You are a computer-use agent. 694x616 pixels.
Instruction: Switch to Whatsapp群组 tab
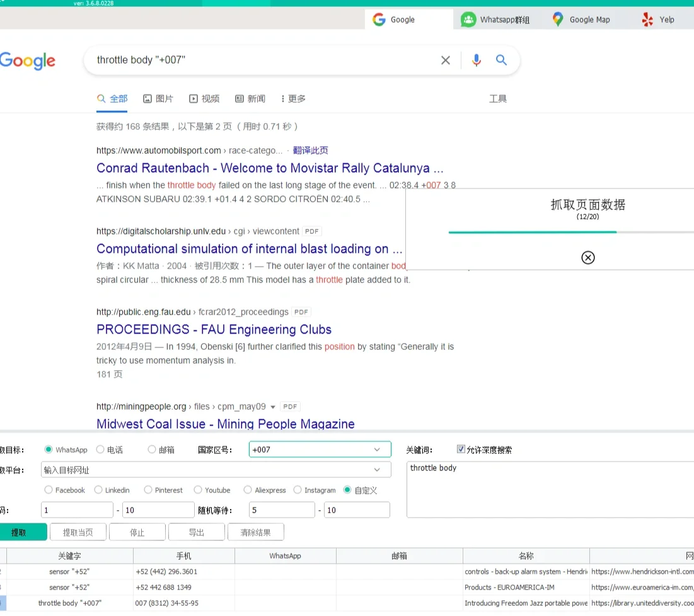495,20
